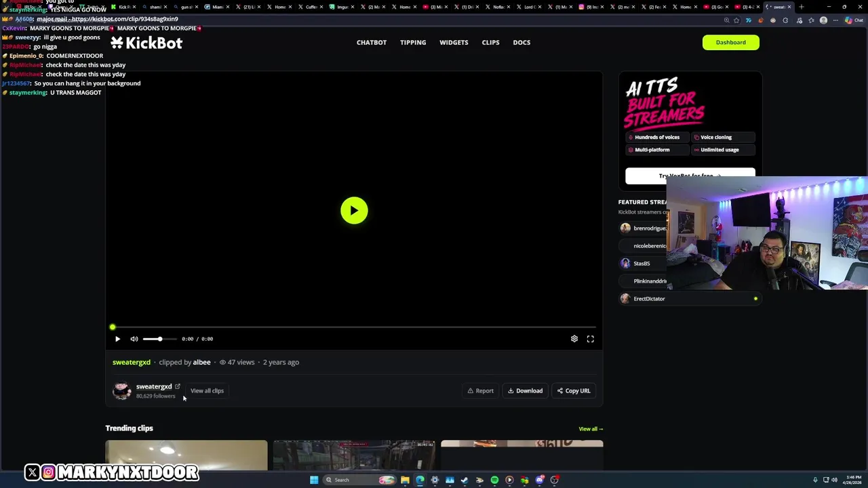This screenshot has width=868, height=488.
Task: Open the first trending clip thumbnail
Action: click(x=186, y=455)
